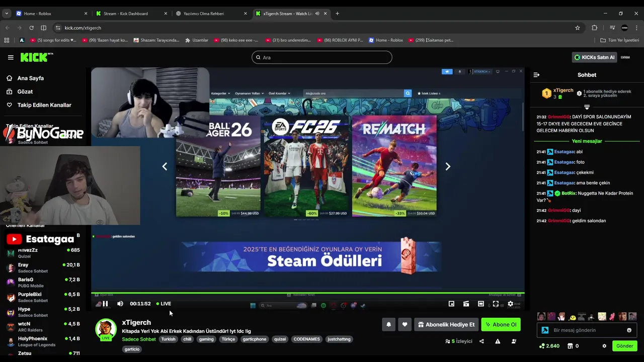Open Chrome extensions puzzle icon
Image resolution: width=644 pixels, height=362 pixels.
pos(594,28)
